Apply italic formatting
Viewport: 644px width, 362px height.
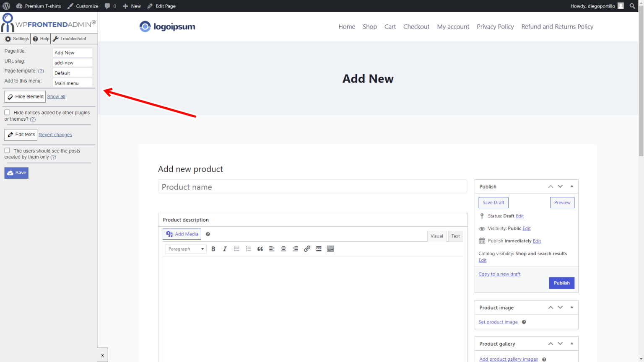coord(225,248)
